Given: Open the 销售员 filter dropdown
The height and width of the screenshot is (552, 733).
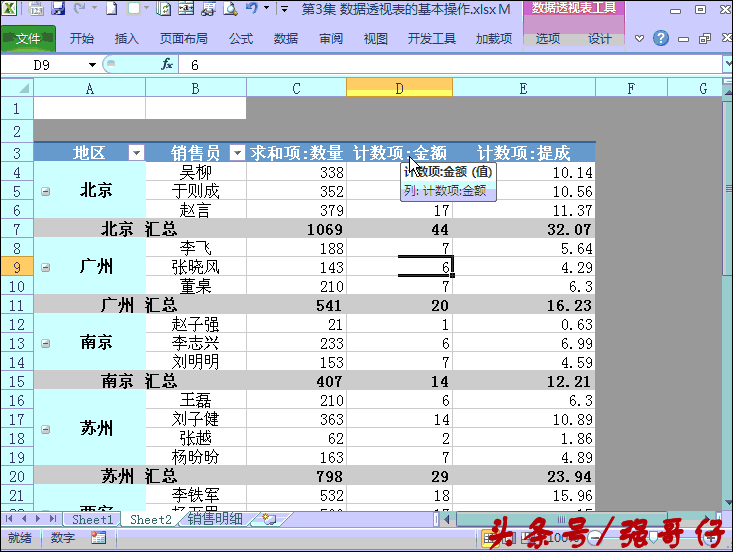Looking at the screenshot, I should click(237, 152).
